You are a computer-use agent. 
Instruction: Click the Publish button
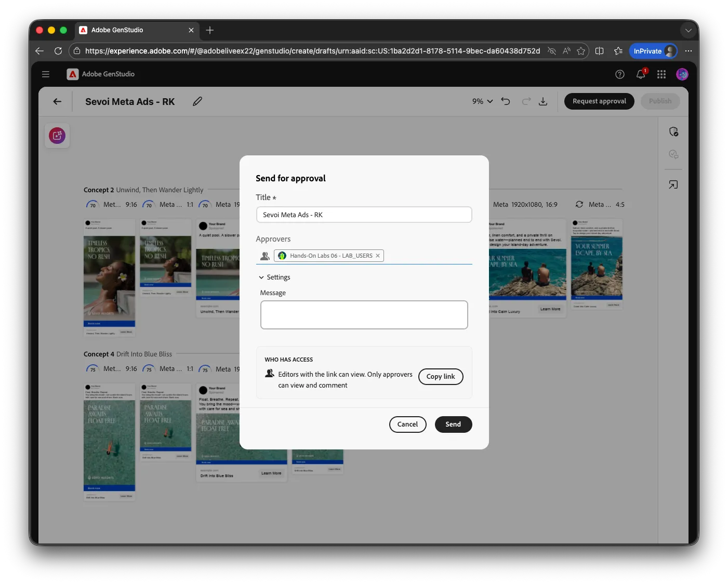pyautogui.click(x=660, y=101)
